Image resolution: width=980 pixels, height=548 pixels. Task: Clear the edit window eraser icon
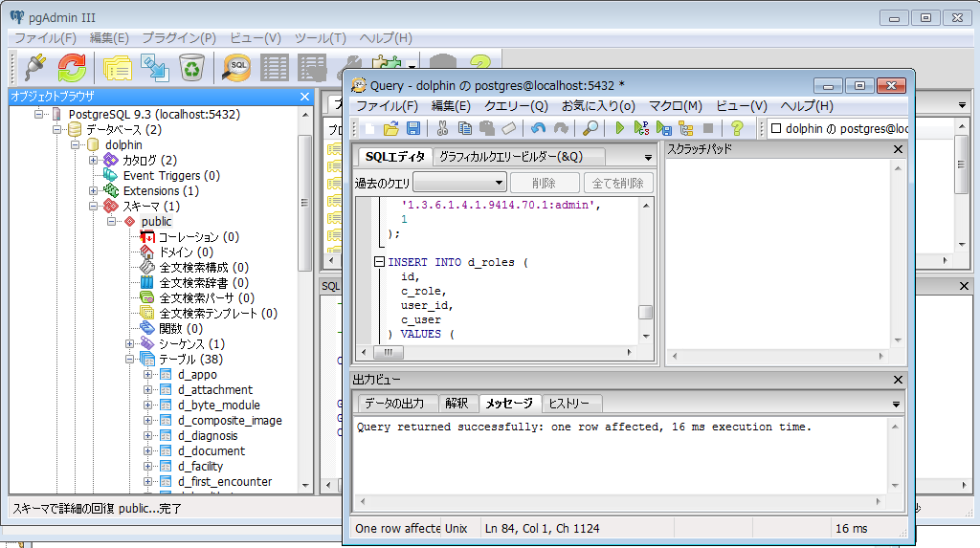pos(509,129)
